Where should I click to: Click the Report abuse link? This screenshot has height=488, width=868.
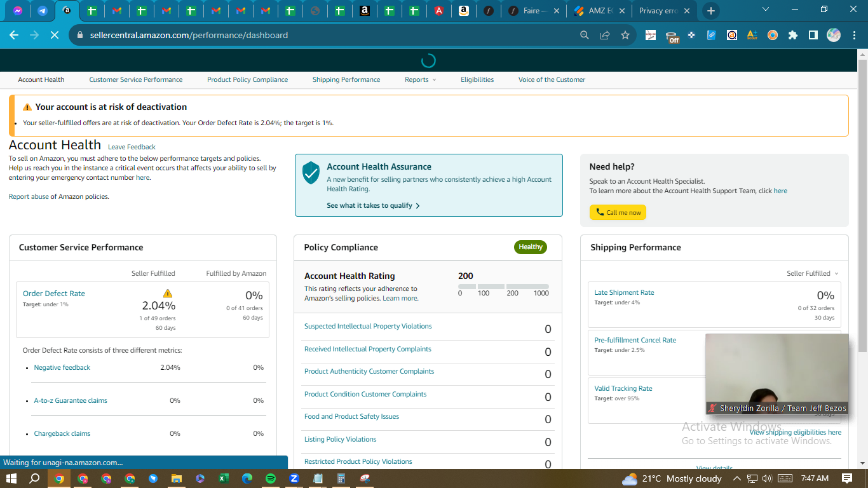click(x=29, y=196)
